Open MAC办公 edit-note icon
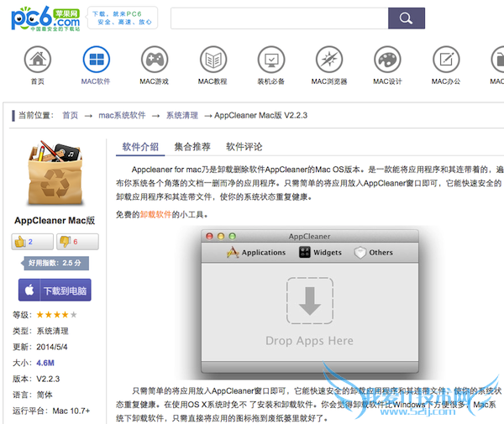504x424 pixels. (x=446, y=60)
